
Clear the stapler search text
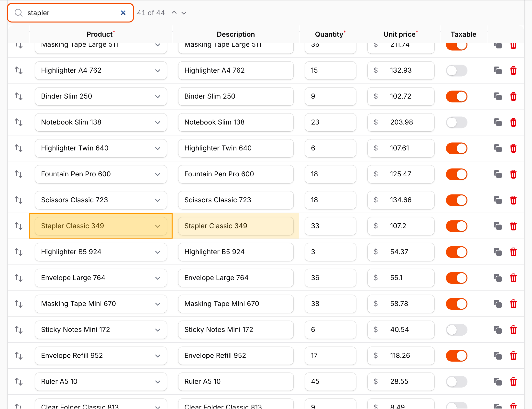123,13
